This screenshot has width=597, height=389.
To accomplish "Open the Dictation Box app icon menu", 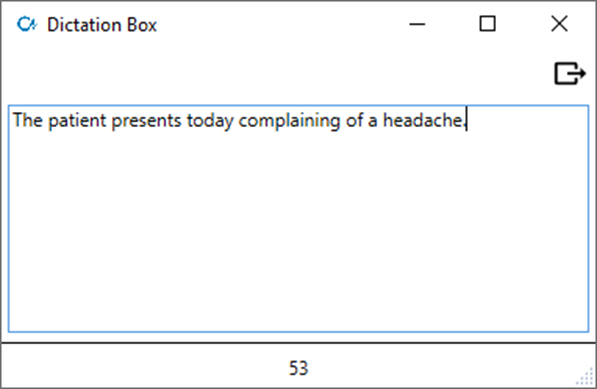I will (27, 24).
